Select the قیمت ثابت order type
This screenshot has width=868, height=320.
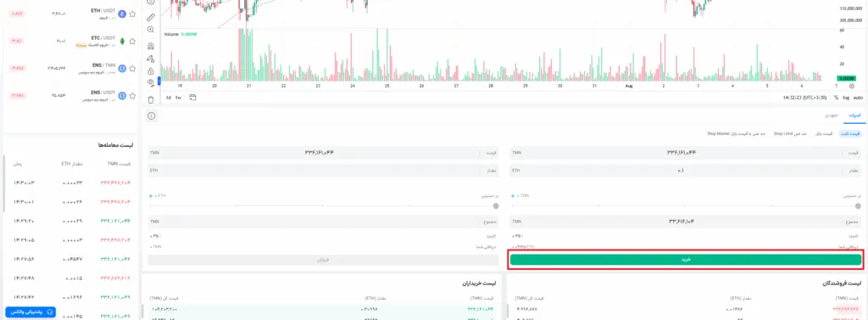point(850,133)
